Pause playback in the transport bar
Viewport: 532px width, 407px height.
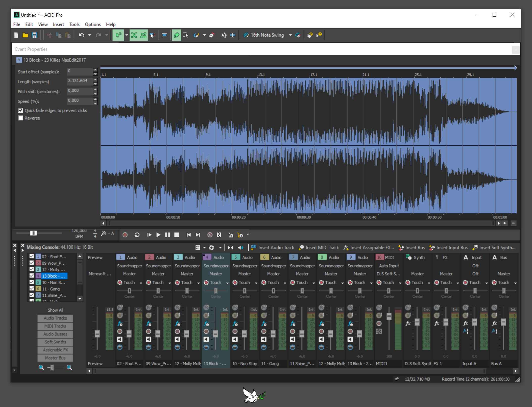[x=167, y=235]
